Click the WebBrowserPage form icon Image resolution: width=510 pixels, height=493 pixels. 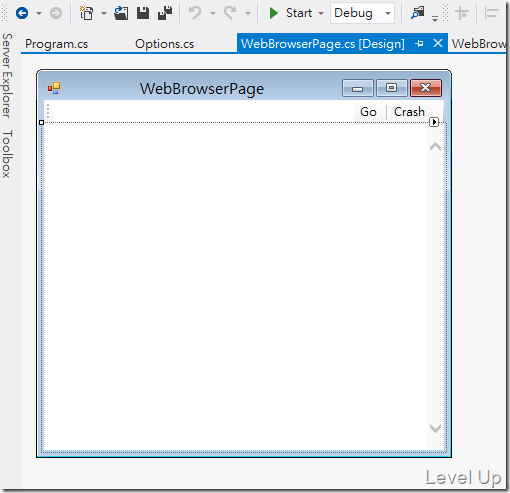(x=54, y=88)
